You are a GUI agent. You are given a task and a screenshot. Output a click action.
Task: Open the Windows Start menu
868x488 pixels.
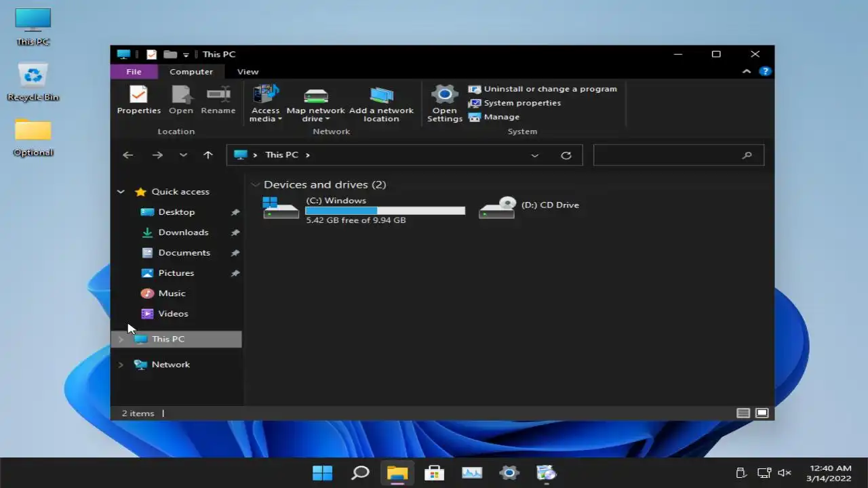click(x=322, y=472)
